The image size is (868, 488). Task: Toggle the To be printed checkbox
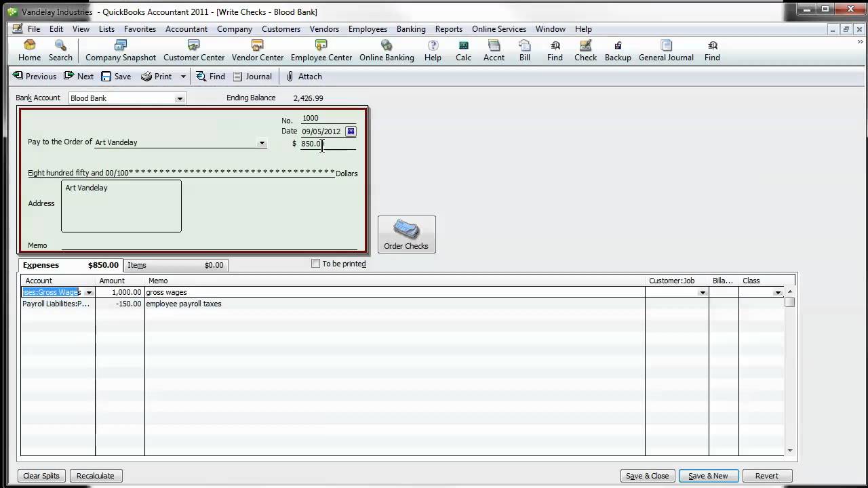pyautogui.click(x=315, y=264)
